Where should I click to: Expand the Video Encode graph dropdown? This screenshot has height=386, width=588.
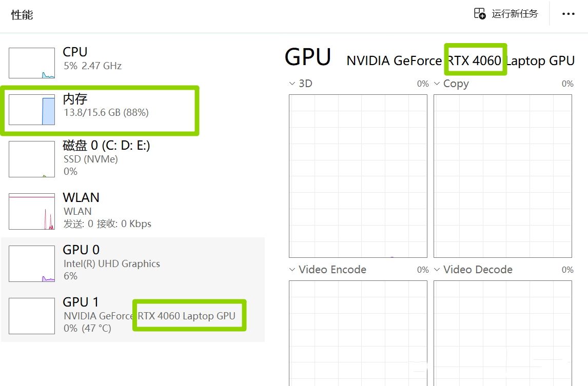(x=292, y=270)
